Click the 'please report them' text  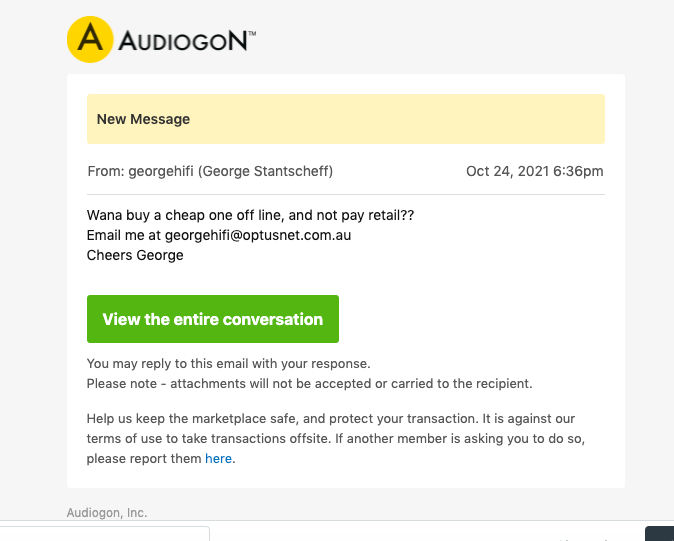click(144, 458)
